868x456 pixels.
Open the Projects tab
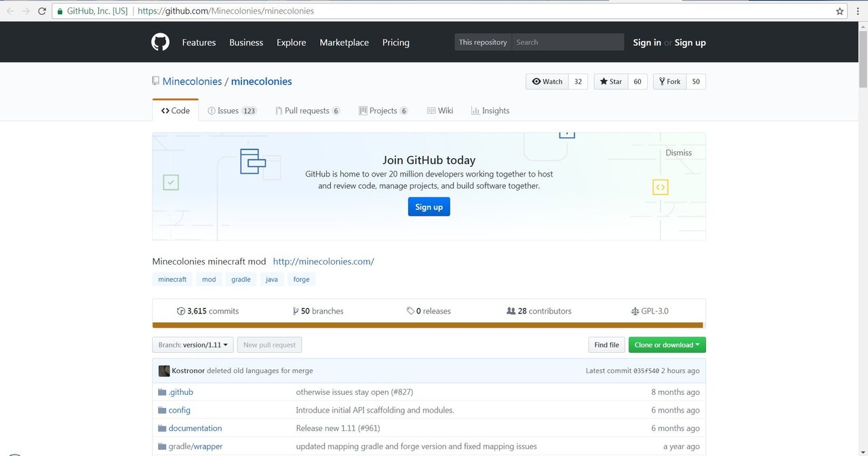point(383,111)
